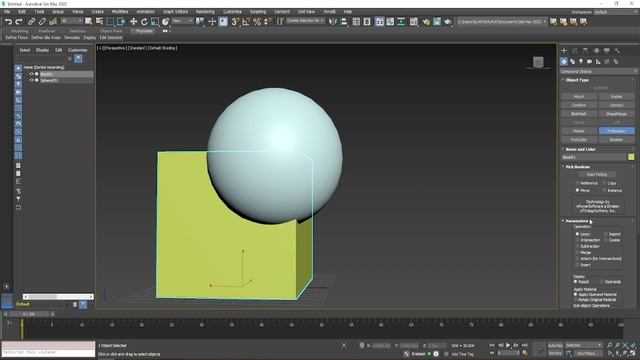640x360 pixels.
Task: Select the Intersection operation radio button
Action: click(577, 240)
